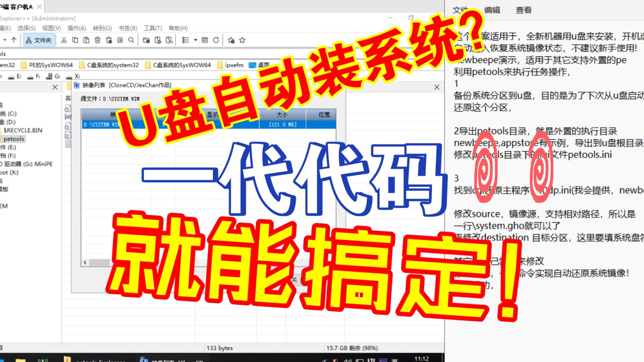
Task: Toggle the 文件夹 folders pane button
Action: [x=39, y=40]
